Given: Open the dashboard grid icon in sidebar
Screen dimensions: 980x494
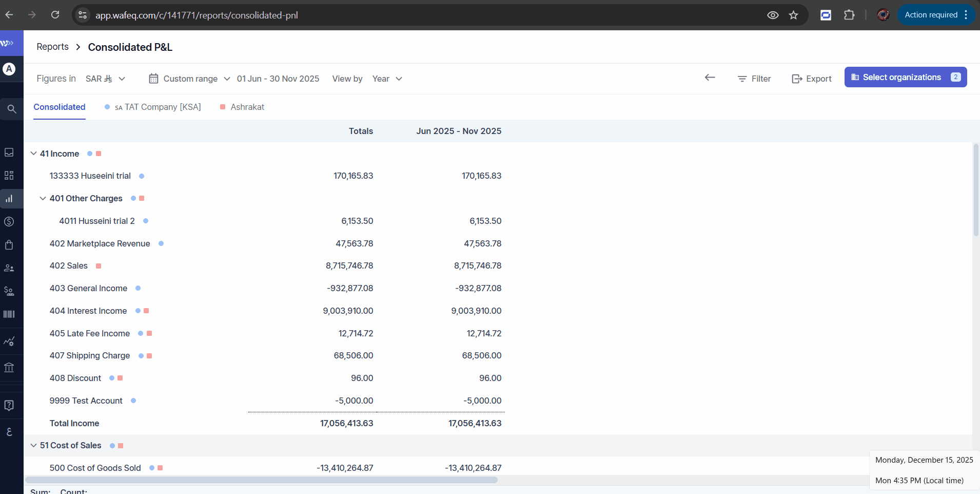Looking at the screenshot, I should click(x=9, y=176).
